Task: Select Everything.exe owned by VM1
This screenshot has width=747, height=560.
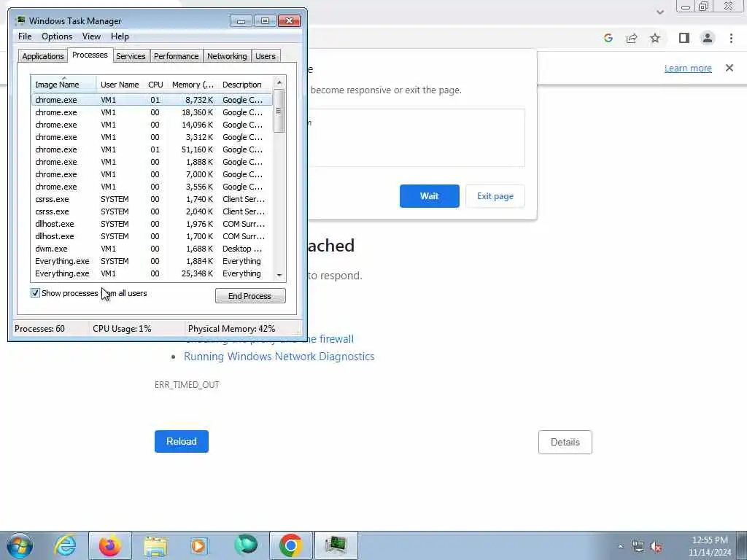Action: pyautogui.click(x=152, y=273)
